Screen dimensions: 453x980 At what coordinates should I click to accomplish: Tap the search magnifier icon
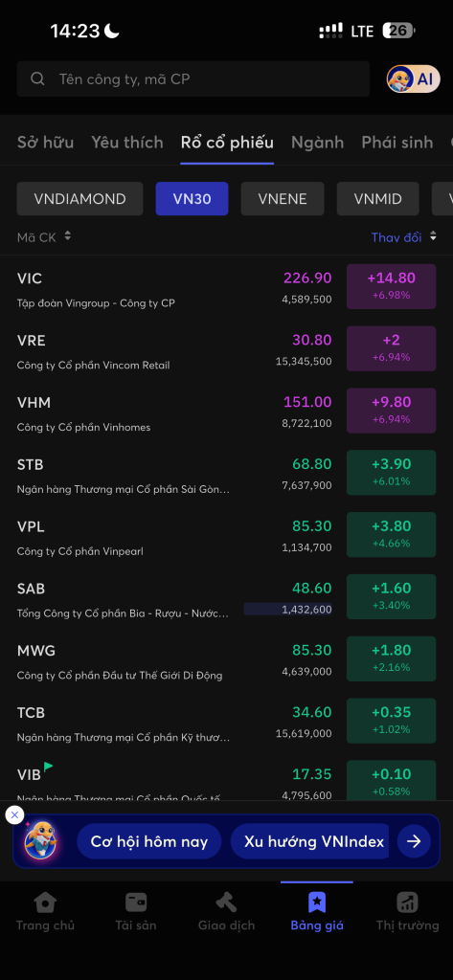[37, 78]
